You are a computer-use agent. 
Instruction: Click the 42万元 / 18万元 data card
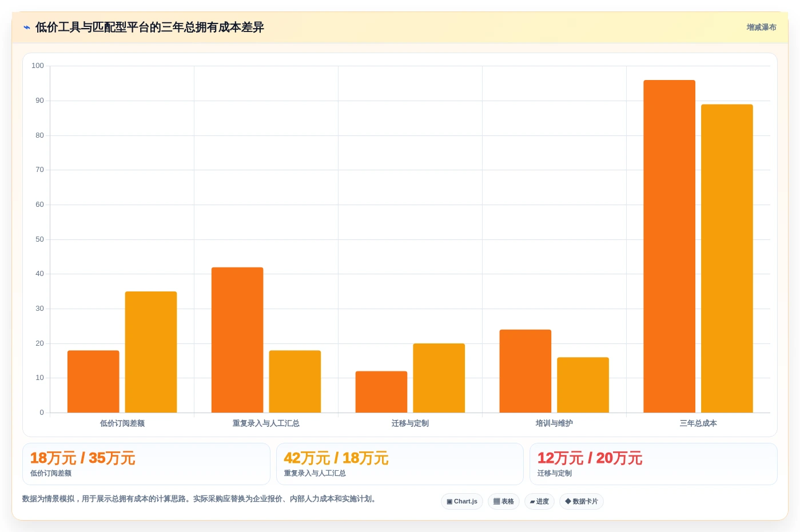(400, 464)
